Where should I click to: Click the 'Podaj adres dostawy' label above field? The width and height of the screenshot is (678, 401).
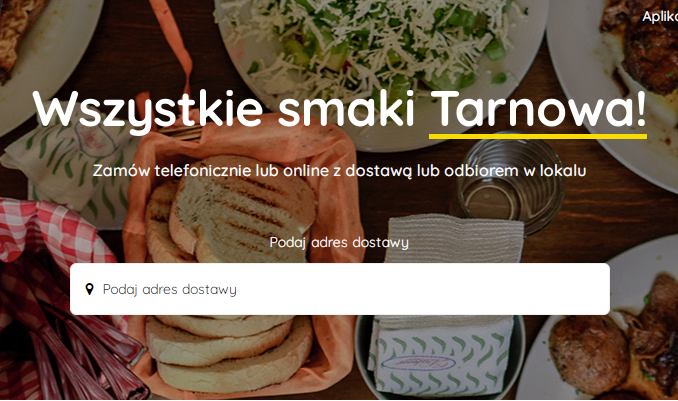click(339, 242)
